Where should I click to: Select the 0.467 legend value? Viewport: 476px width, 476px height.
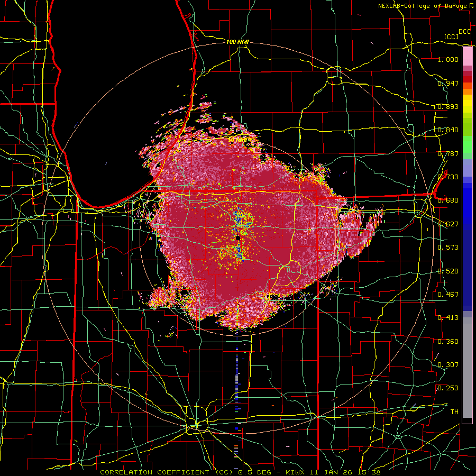click(448, 294)
